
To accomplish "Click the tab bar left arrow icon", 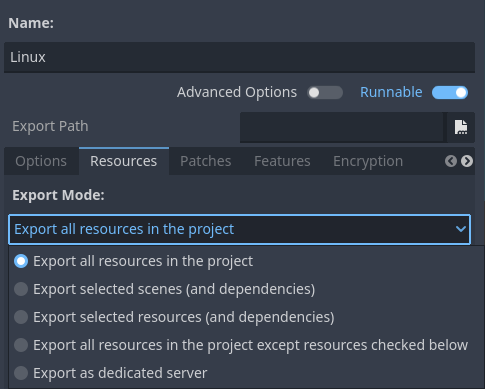I will (451, 161).
